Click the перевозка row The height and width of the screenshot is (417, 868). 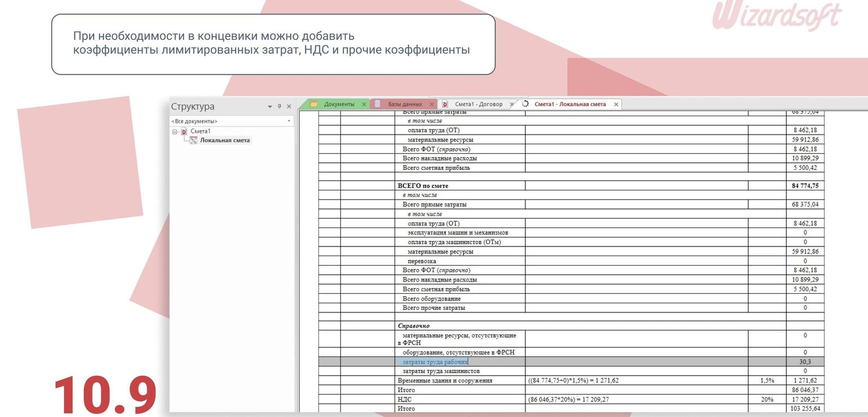[571, 261]
